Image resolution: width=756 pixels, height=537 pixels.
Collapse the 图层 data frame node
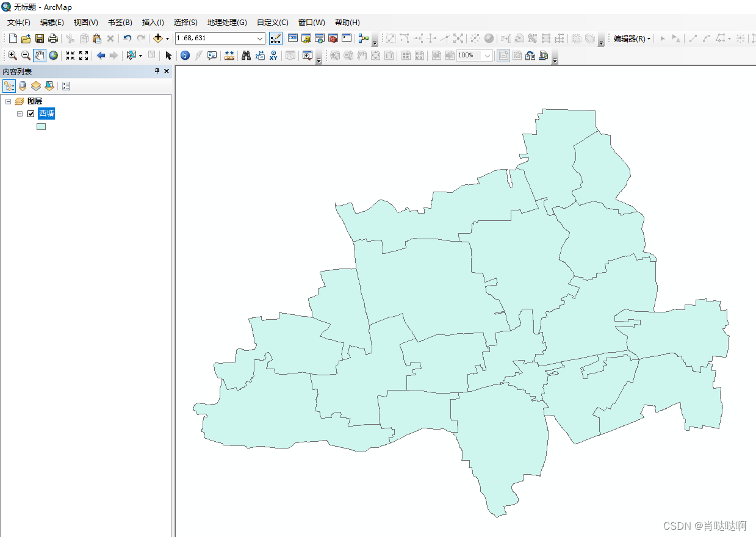(x=8, y=101)
